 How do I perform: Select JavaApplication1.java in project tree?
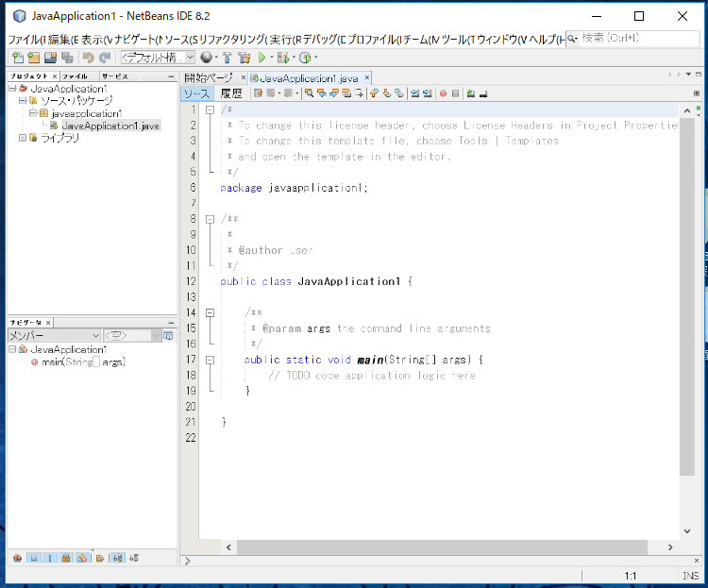110,126
